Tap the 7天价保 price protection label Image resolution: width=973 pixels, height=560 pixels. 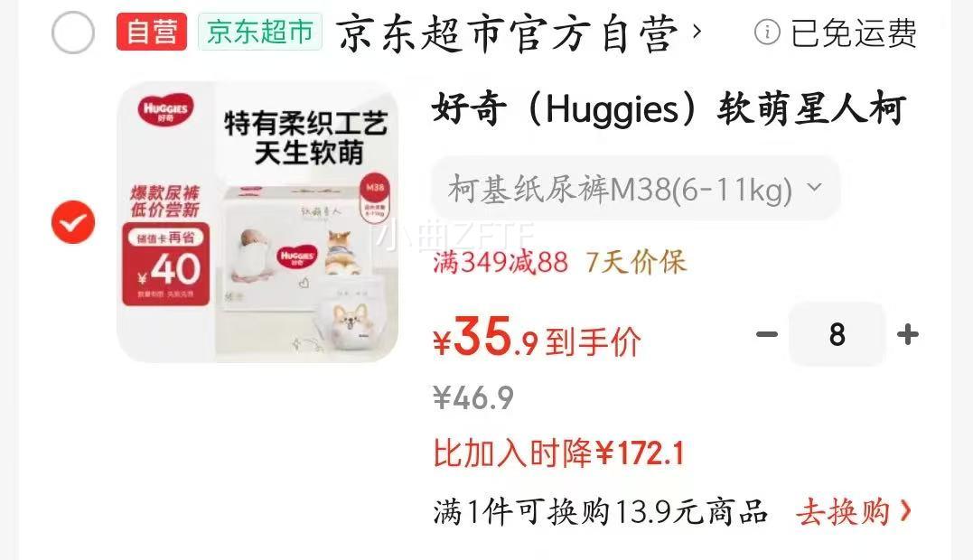pyautogui.click(x=636, y=262)
